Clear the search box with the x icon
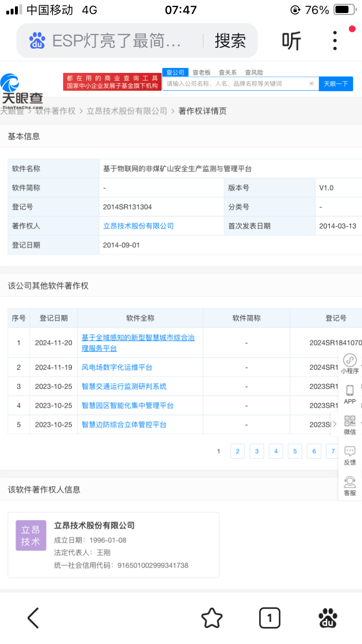Viewport: 362px width, 644px height. pos(312,84)
